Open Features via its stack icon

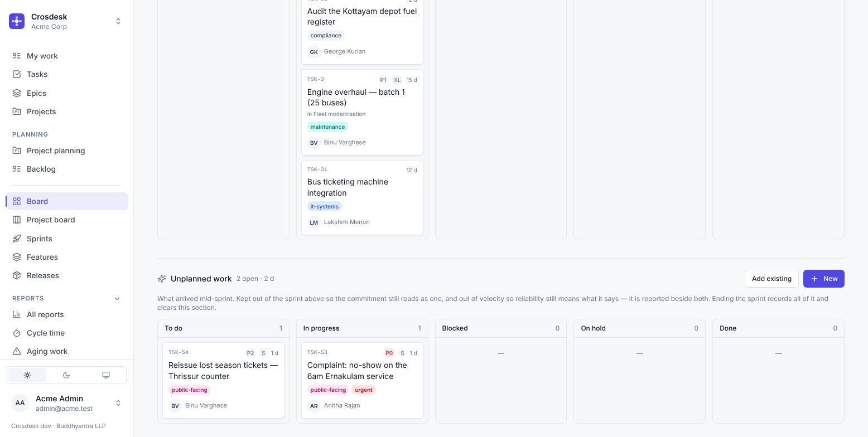point(17,257)
